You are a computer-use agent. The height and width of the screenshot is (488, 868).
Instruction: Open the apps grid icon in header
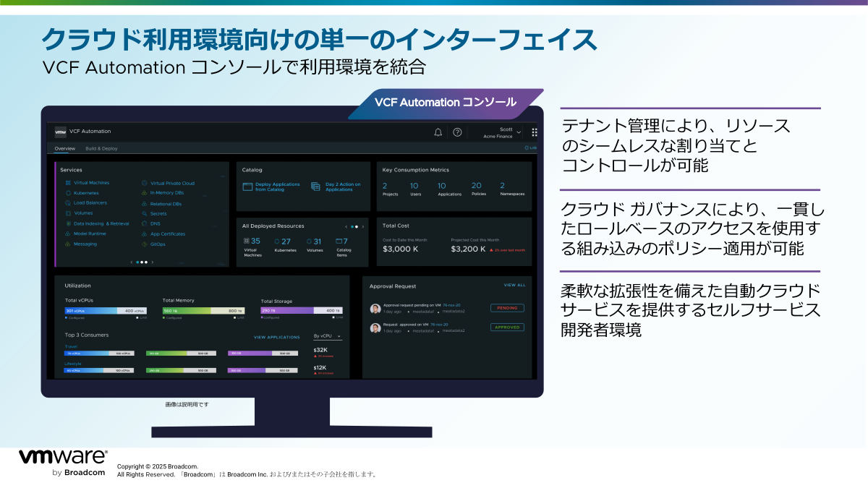535,132
